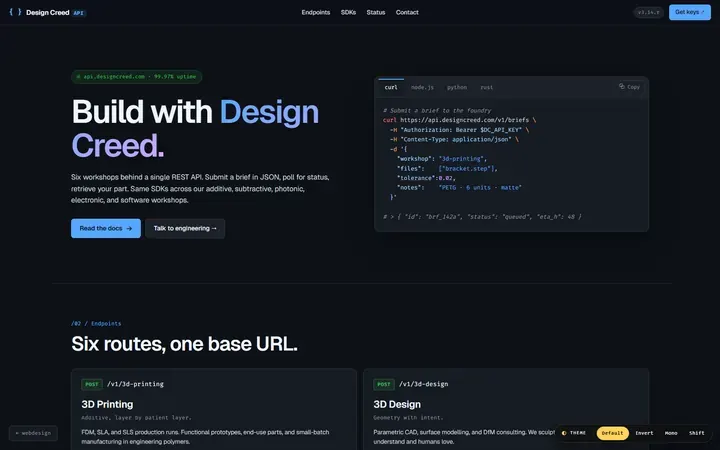Switch to the node.js code tab

[422, 87]
